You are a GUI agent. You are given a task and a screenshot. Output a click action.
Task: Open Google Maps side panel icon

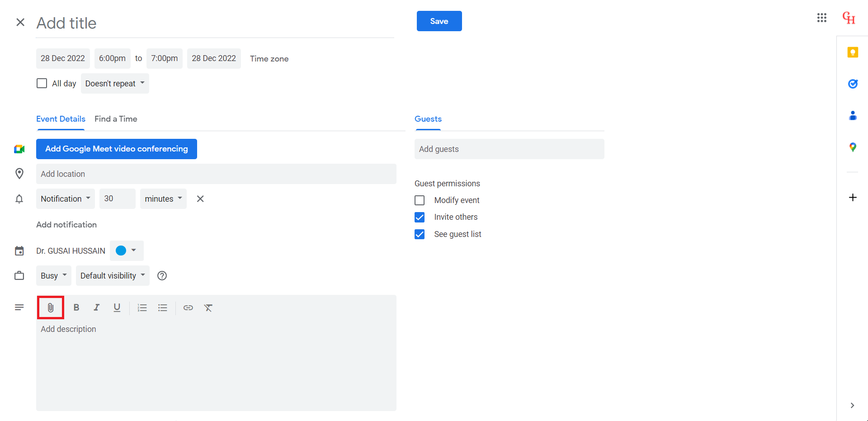[853, 147]
